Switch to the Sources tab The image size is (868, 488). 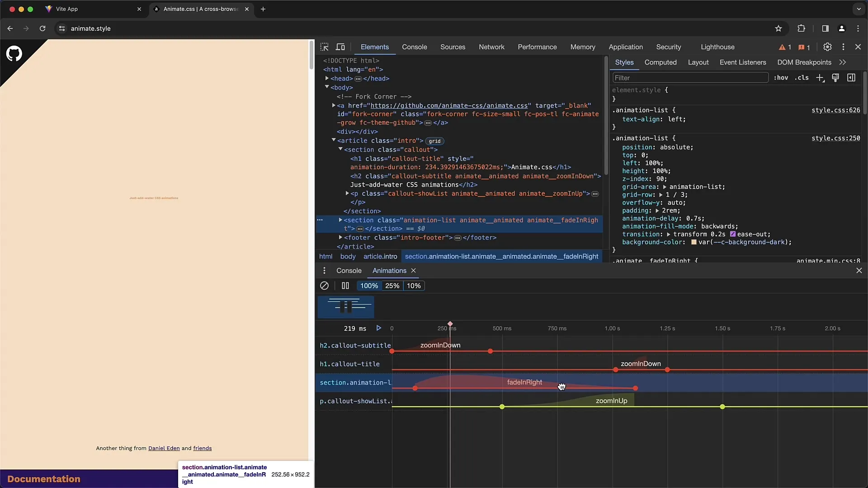(x=453, y=47)
